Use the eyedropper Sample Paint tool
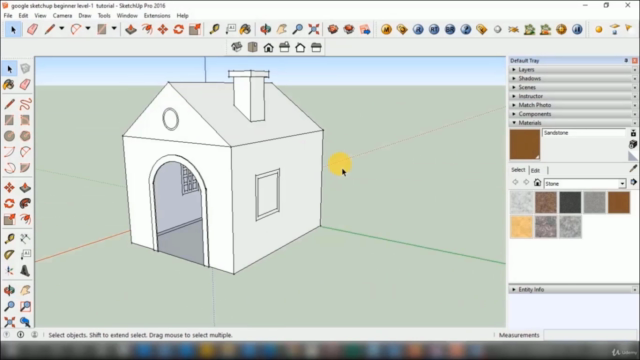640x360 pixels. [633, 169]
